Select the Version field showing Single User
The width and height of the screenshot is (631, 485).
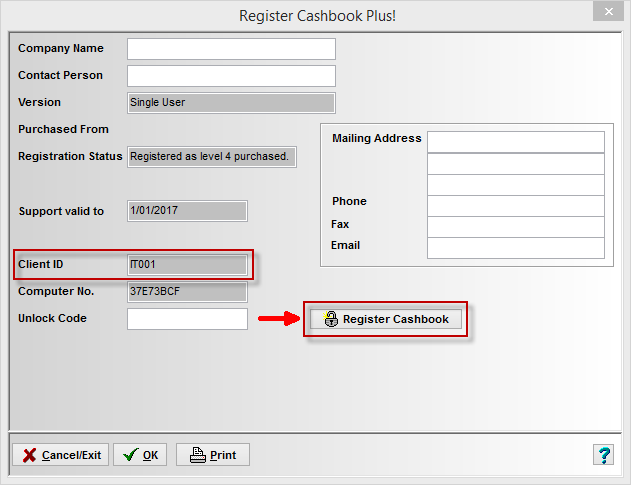click(x=231, y=103)
